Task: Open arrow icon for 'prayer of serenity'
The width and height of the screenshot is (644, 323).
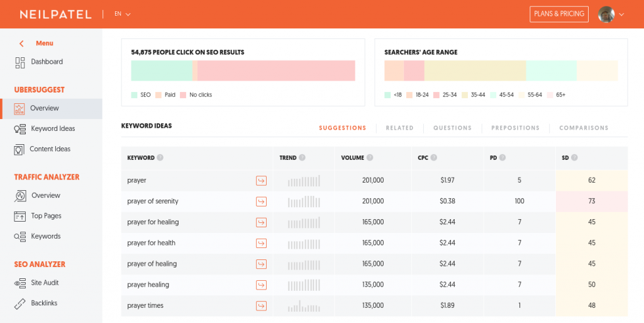Action: click(261, 201)
